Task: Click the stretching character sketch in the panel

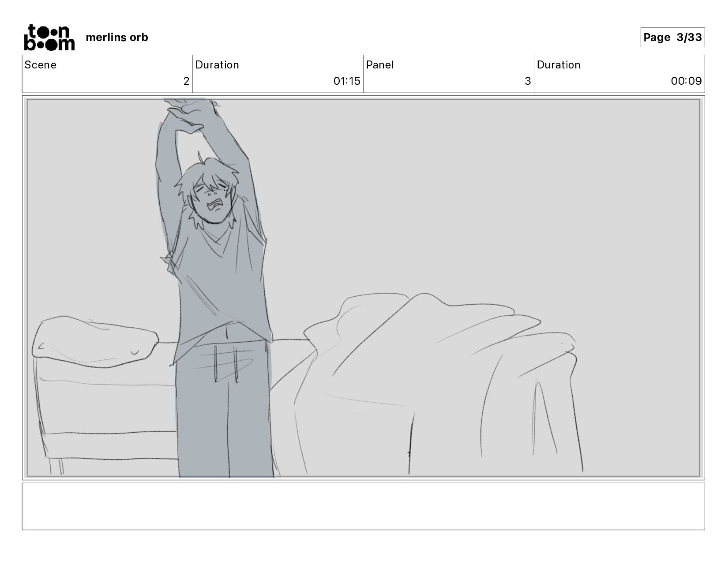Action: (216, 287)
